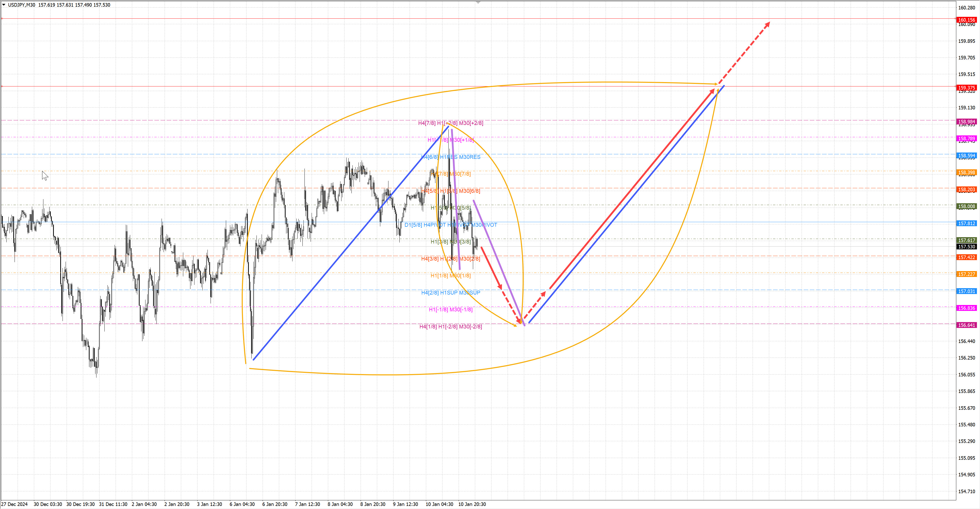The width and height of the screenshot is (980, 509).
Task: Click the USDJPY,M30 chart title text
Action: point(22,5)
